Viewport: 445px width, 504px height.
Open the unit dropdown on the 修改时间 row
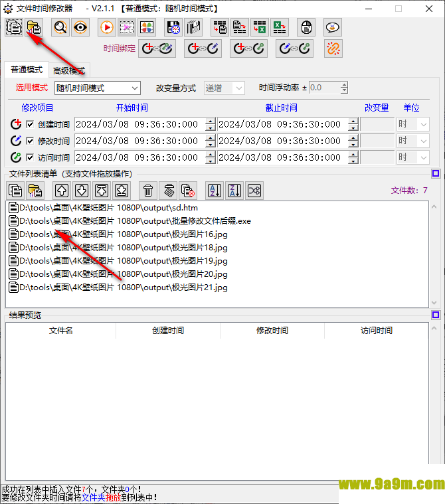[x=413, y=141]
